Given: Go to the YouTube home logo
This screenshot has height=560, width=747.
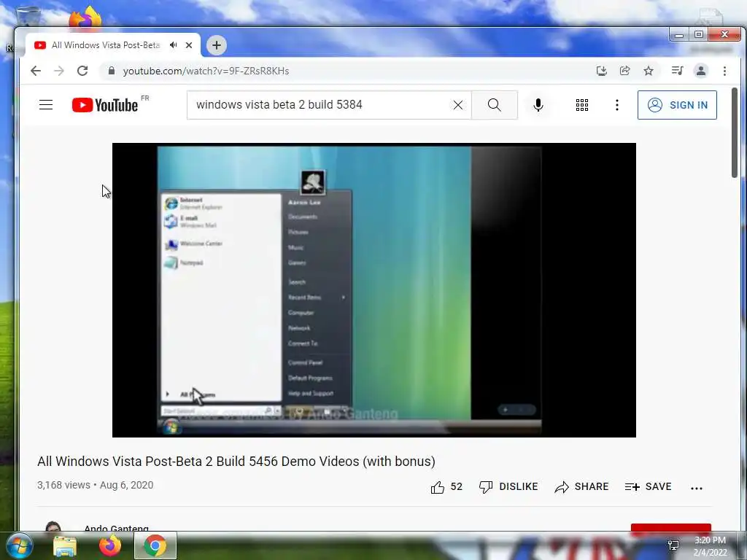Looking at the screenshot, I should [105, 105].
